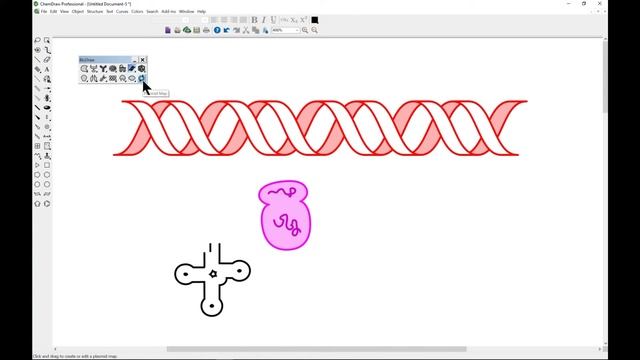Select the Cyclopropane ring tool

click(38, 165)
